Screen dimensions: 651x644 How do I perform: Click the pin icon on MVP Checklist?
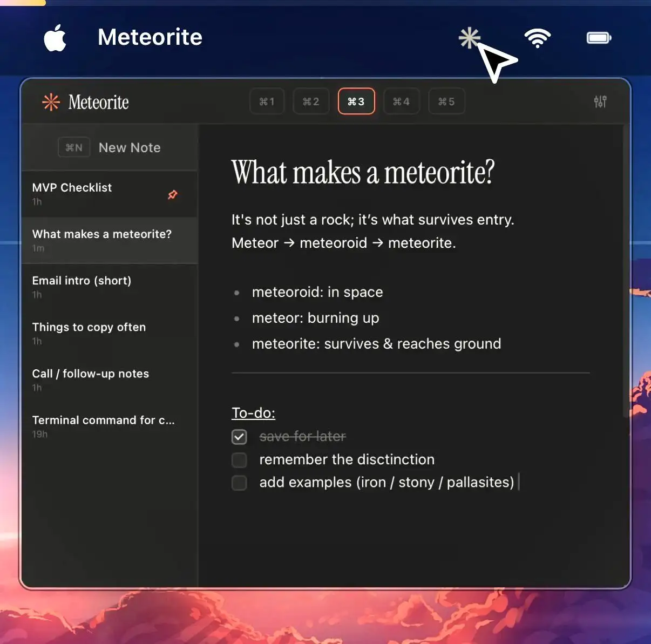[172, 194]
